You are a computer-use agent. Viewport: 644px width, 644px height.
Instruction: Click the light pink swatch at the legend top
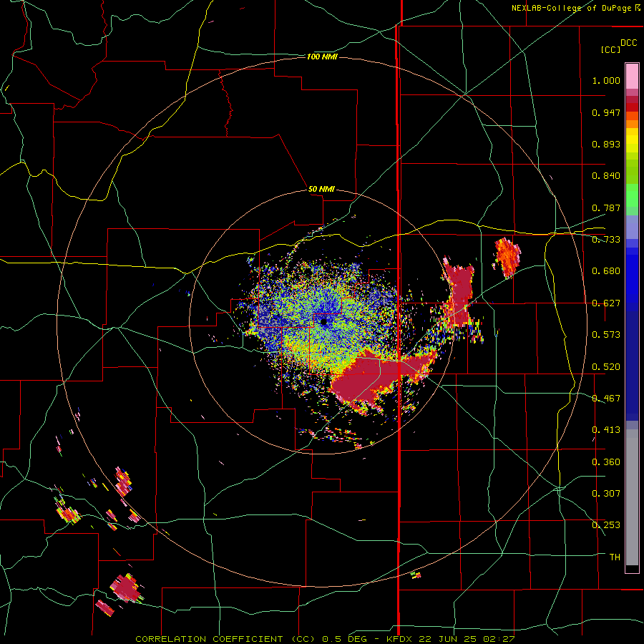pos(632,77)
